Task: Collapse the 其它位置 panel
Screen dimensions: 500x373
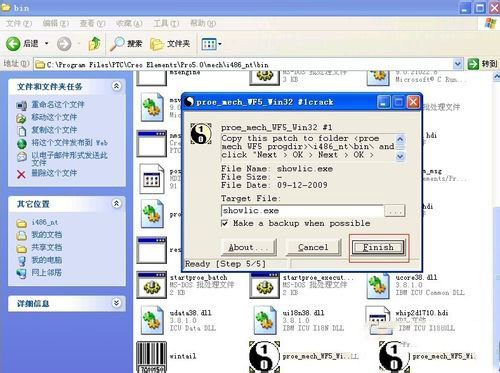Action: (116, 203)
